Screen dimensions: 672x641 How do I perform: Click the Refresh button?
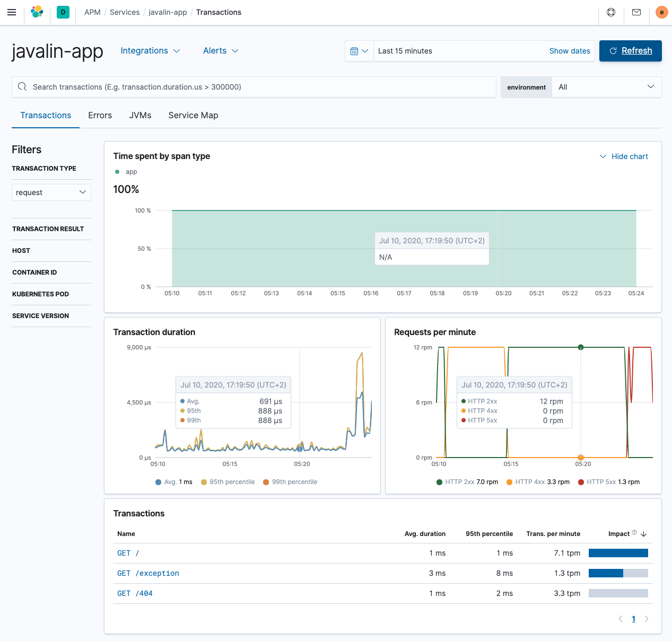tap(630, 50)
